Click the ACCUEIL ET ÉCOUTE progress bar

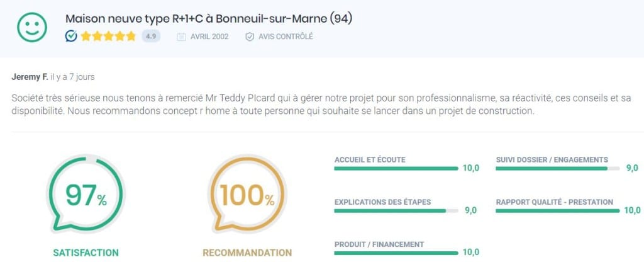coord(396,168)
